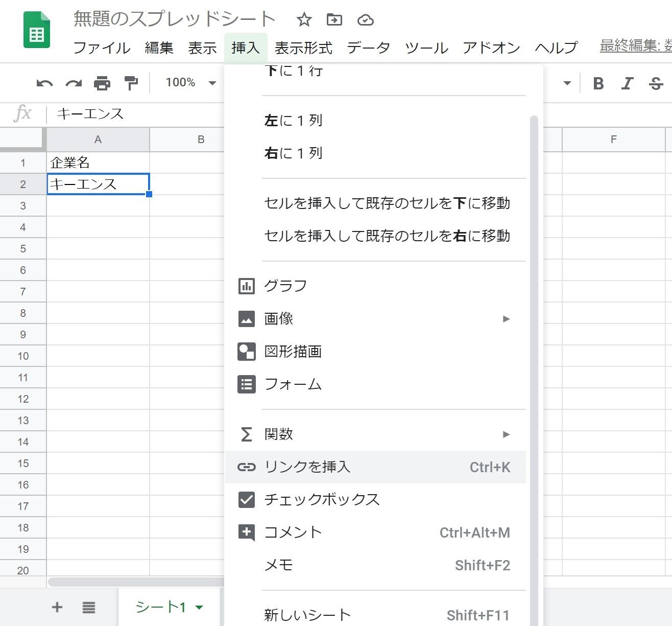This screenshot has height=626, width=672.
Task: Open the 関数 function submenu
Action: [x=375, y=434]
